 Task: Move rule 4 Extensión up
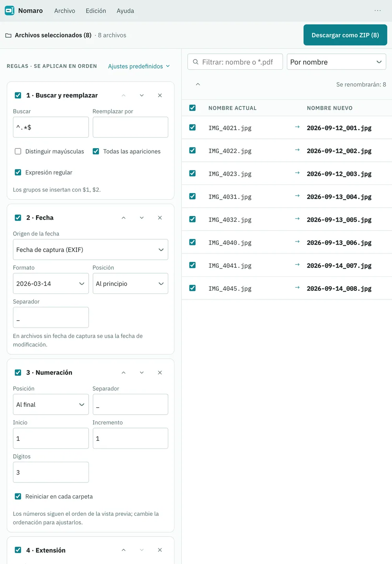123,550
